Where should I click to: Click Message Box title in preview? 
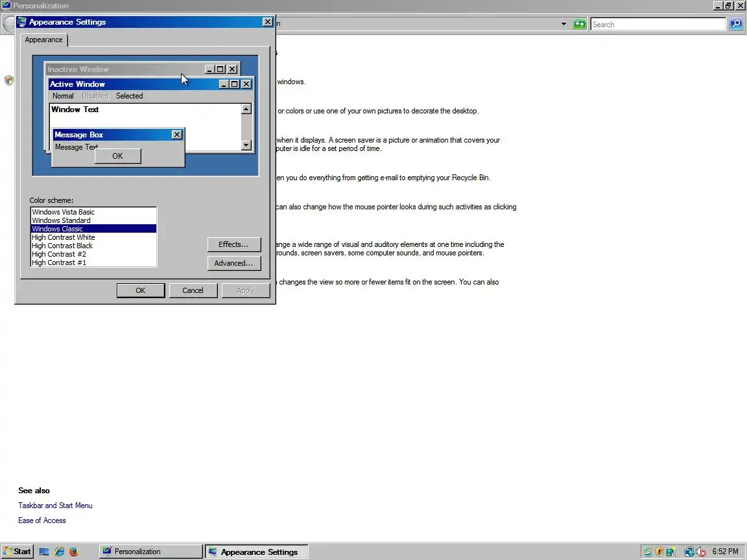(x=112, y=135)
